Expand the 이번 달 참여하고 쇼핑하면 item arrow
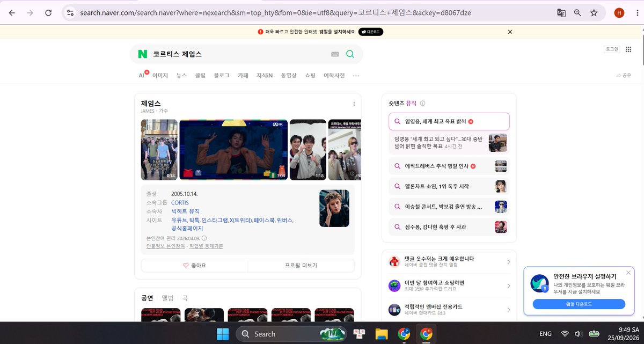 tap(508, 286)
